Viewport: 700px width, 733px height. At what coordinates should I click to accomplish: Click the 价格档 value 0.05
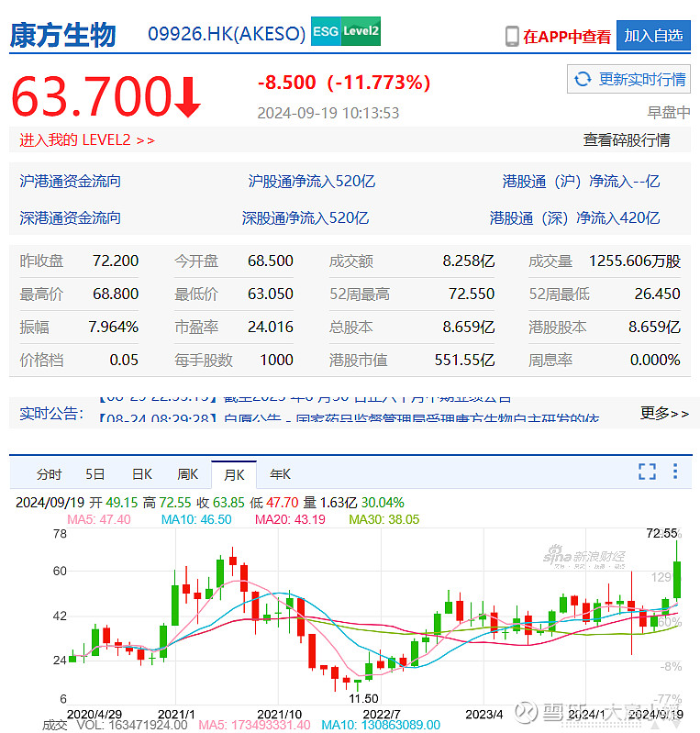(124, 360)
